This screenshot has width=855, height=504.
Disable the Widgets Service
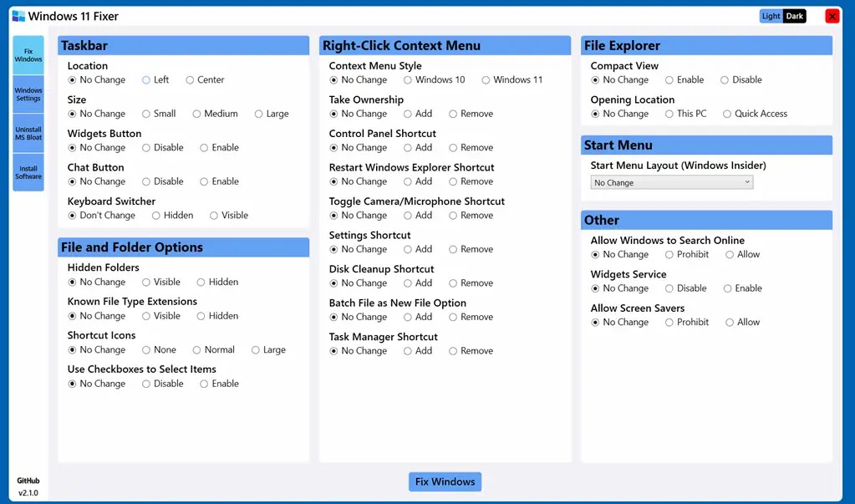point(685,288)
